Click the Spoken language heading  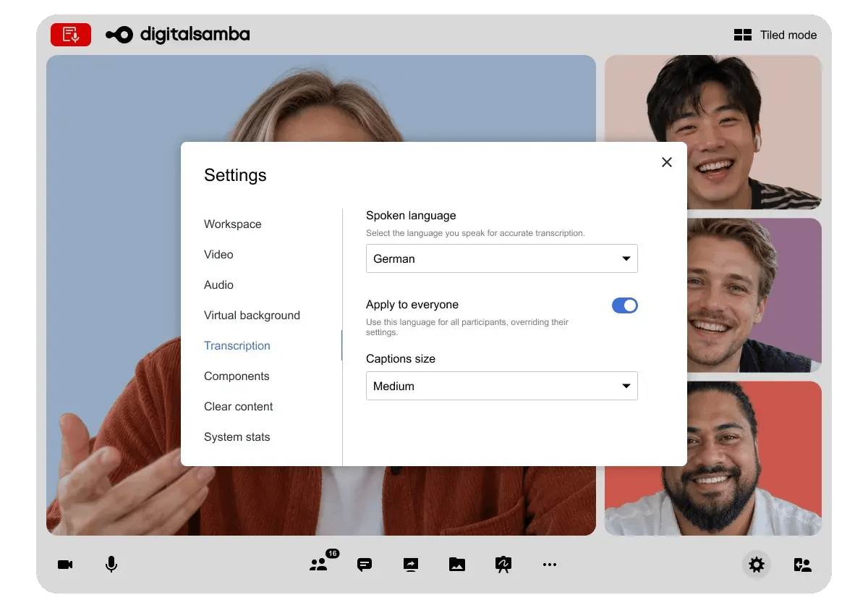tap(411, 216)
